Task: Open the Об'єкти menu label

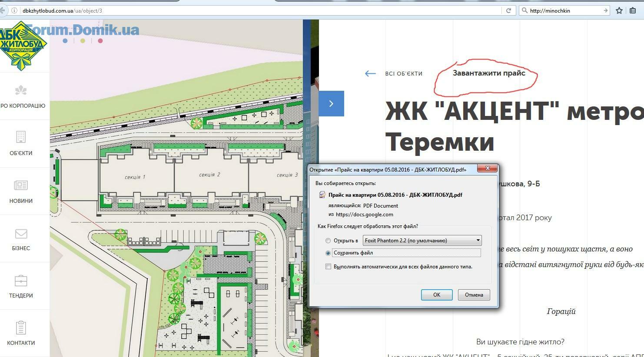Action: (21, 153)
